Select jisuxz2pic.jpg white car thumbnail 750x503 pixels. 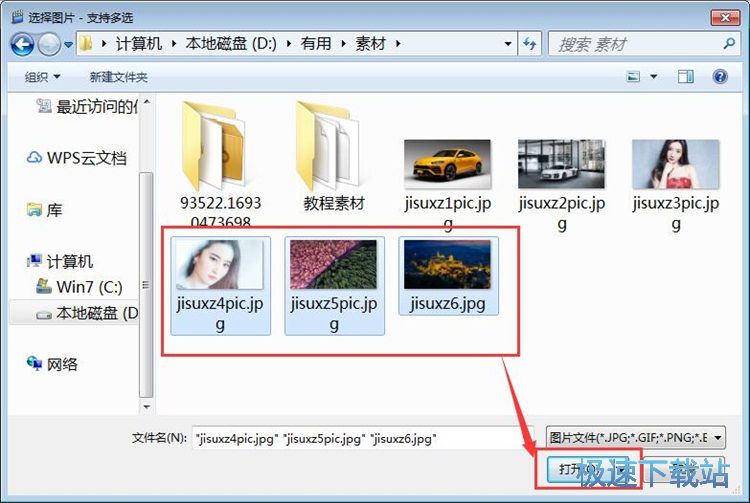pyautogui.click(x=561, y=164)
